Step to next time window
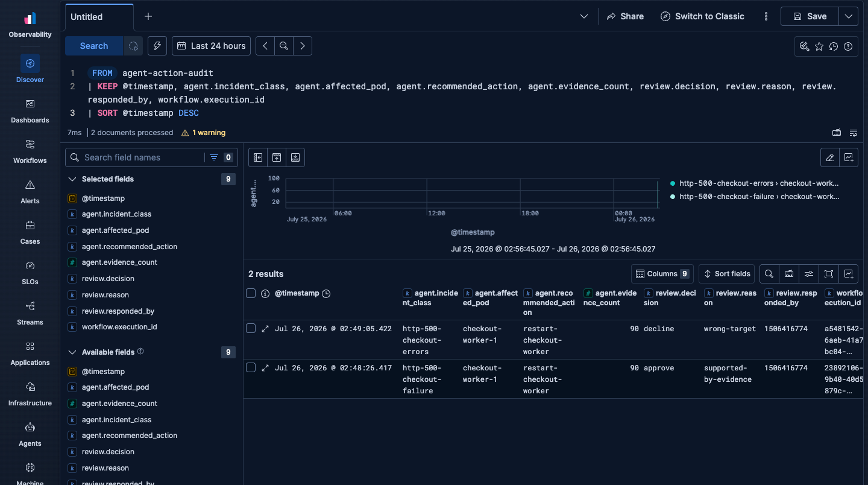Image resolution: width=868 pixels, height=485 pixels. click(x=303, y=46)
